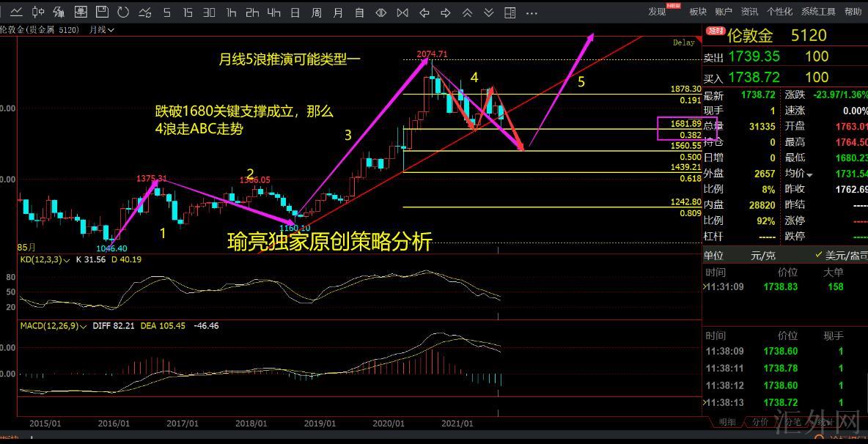Select the 1h period
The image size is (868, 444).
232,12
